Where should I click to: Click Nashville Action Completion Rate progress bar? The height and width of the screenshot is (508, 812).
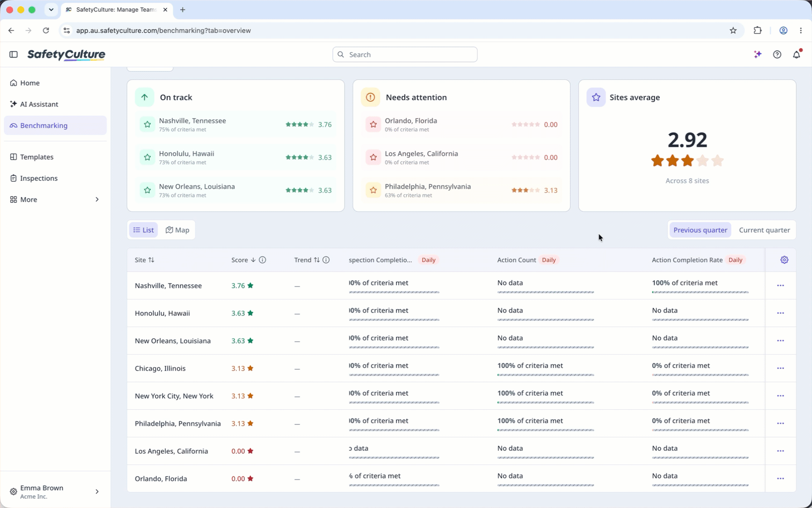[700, 292]
